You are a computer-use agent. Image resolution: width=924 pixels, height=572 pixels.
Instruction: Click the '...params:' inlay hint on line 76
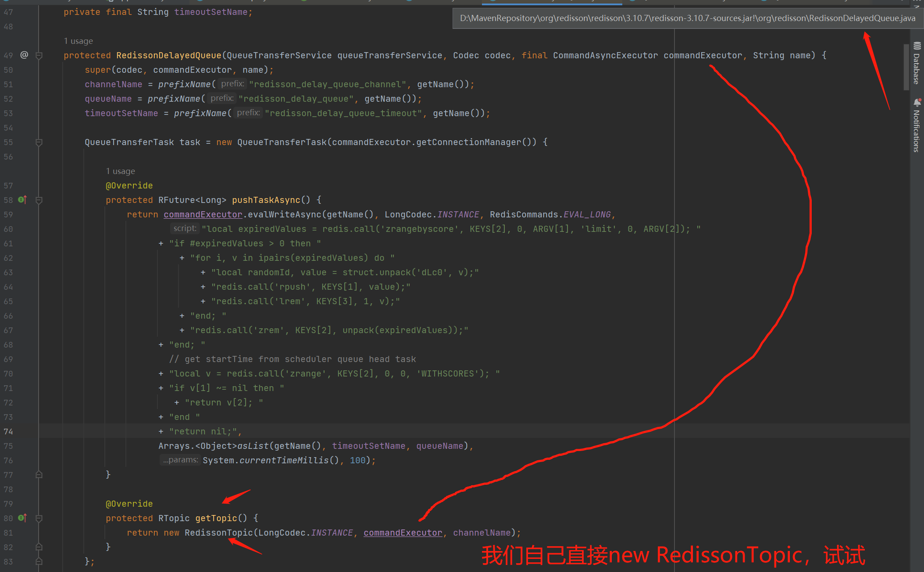pos(180,460)
